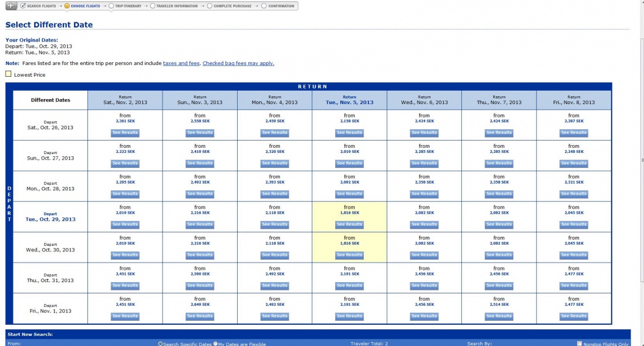Image resolution: width=644 pixels, height=346 pixels.
Task: See Results for Nov. 1 depart, Nov. 8 return
Action: 574,316
